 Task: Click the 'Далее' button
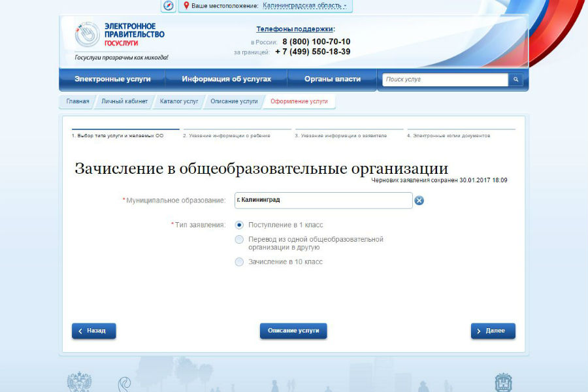pos(493,331)
